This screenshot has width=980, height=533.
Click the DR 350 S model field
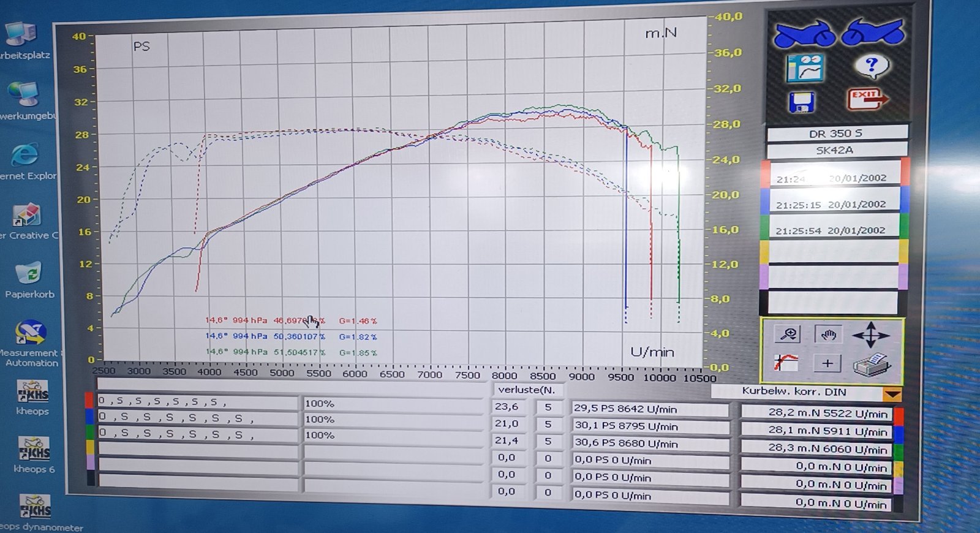pyautogui.click(x=835, y=134)
